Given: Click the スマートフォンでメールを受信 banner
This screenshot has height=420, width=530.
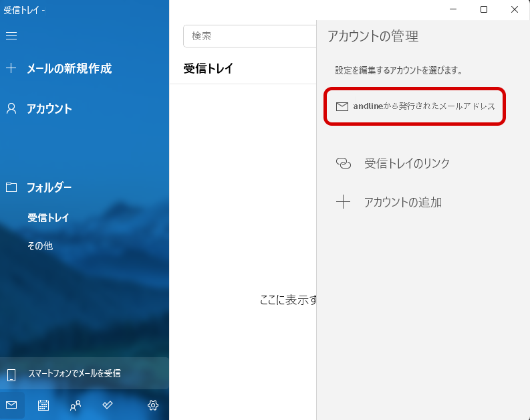Looking at the screenshot, I should (x=74, y=373).
